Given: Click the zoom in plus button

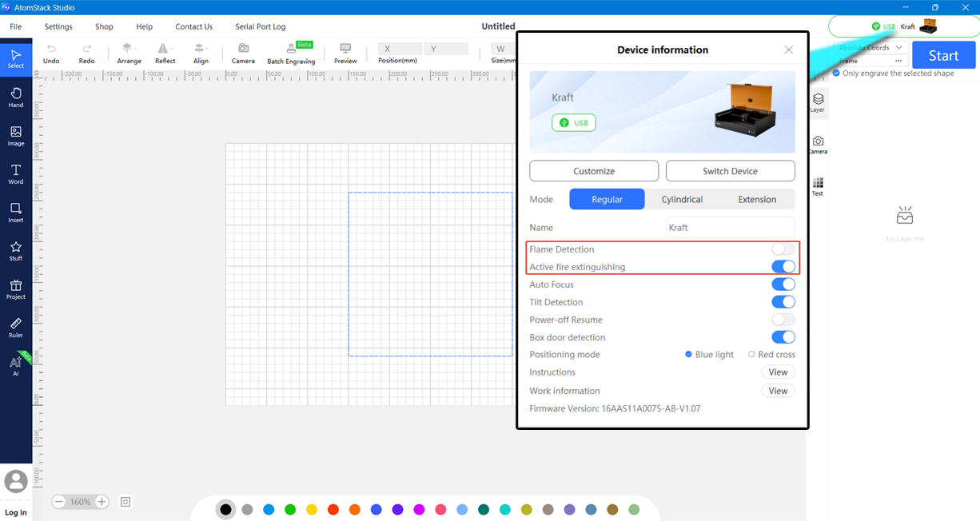Looking at the screenshot, I should tap(102, 502).
